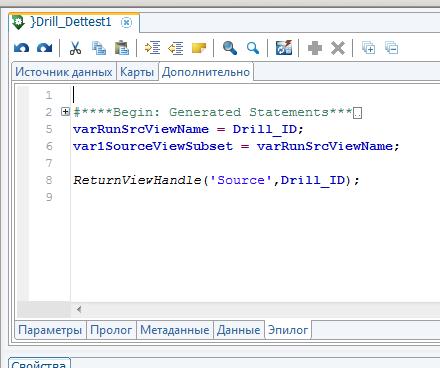The width and height of the screenshot is (440, 368).
Task: Select the Эпилог tab
Action: [x=288, y=330]
